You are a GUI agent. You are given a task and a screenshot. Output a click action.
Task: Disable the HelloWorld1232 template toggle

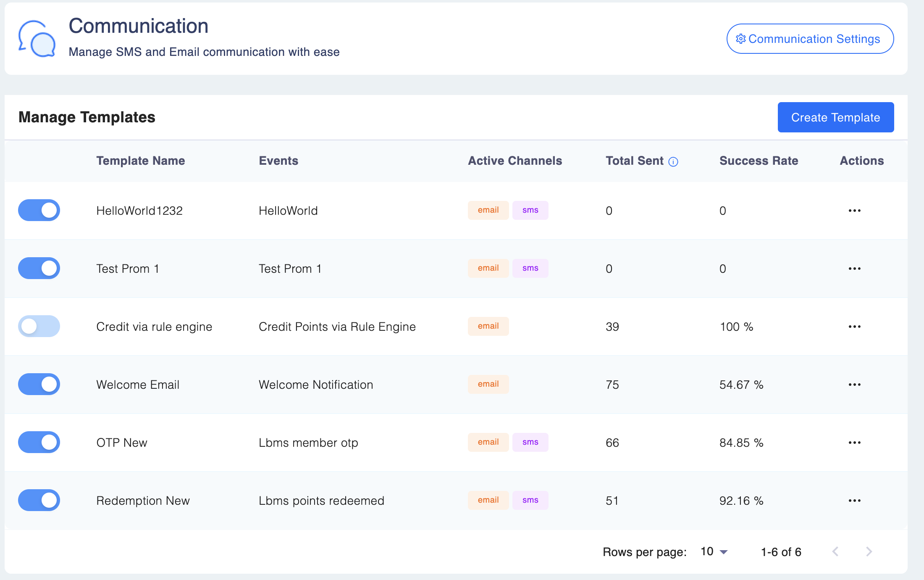pyautogui.click(x=39, y=210)
